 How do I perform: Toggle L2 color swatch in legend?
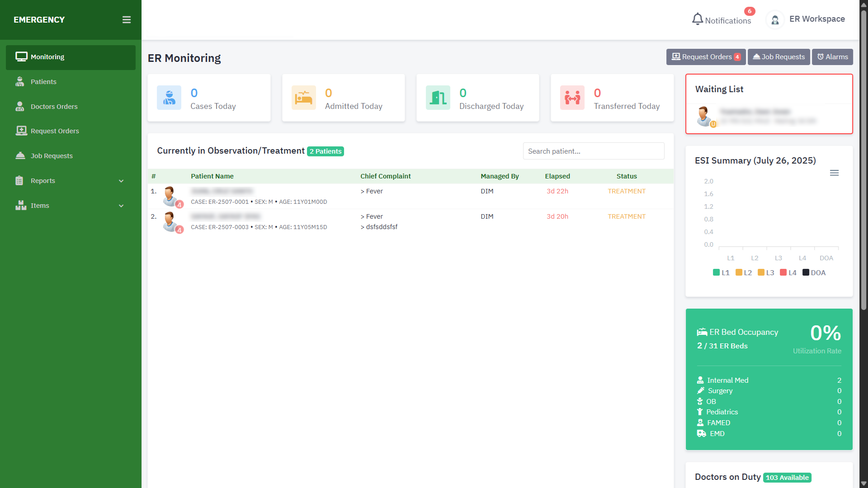[739, 272]
